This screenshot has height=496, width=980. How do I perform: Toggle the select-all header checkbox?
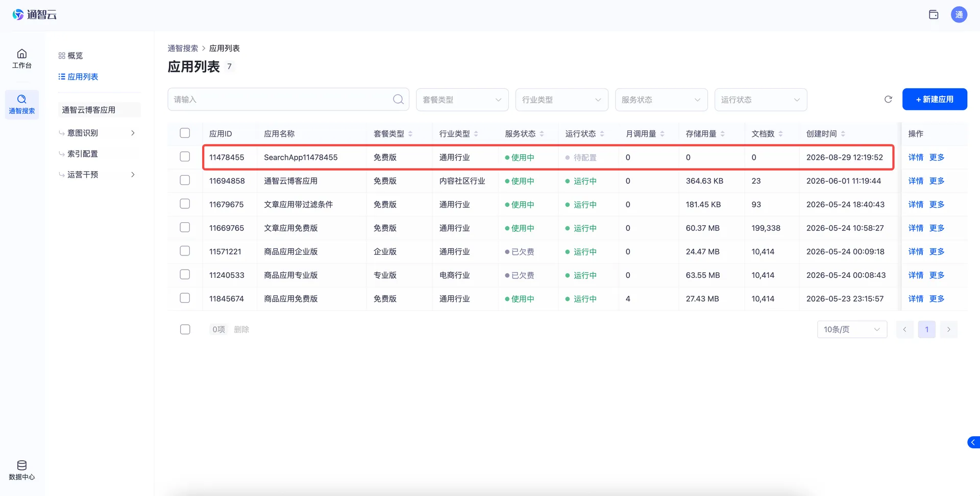pyautogui.click(x=185, y=133)
